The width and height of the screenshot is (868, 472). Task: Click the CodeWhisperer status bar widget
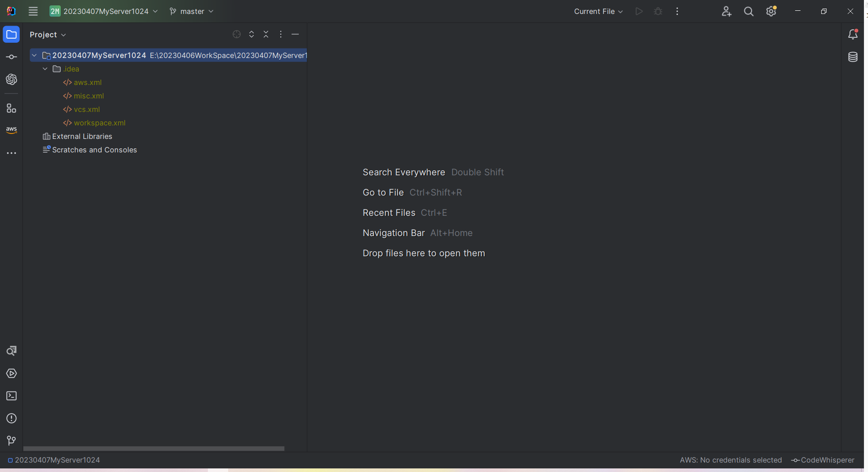823,460
